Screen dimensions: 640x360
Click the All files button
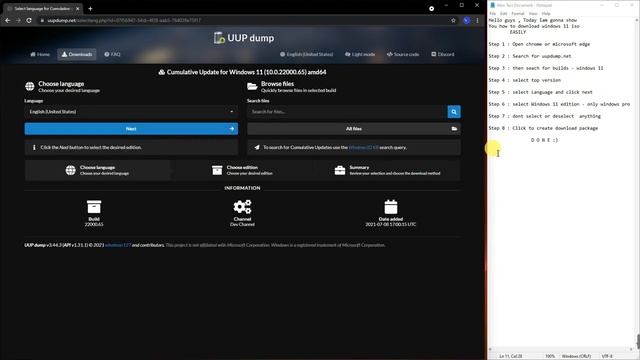click(354, 129)
